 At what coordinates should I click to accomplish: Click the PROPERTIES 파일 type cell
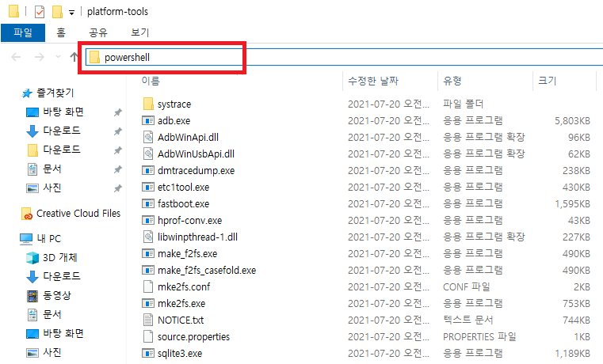click(x=479, y=337)
